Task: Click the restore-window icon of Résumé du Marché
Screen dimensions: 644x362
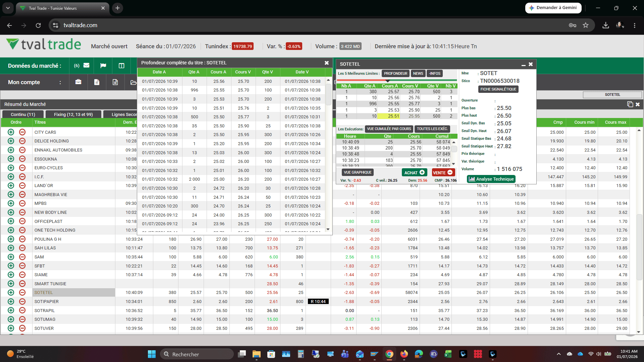Action: (630, 104)
